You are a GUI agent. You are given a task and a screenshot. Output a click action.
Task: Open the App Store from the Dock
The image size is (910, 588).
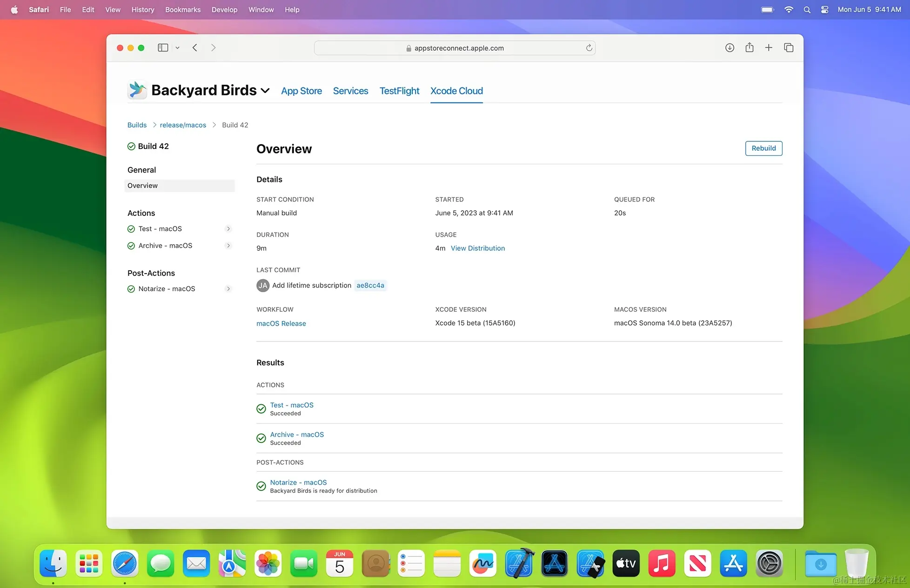(x=734, y=563)
